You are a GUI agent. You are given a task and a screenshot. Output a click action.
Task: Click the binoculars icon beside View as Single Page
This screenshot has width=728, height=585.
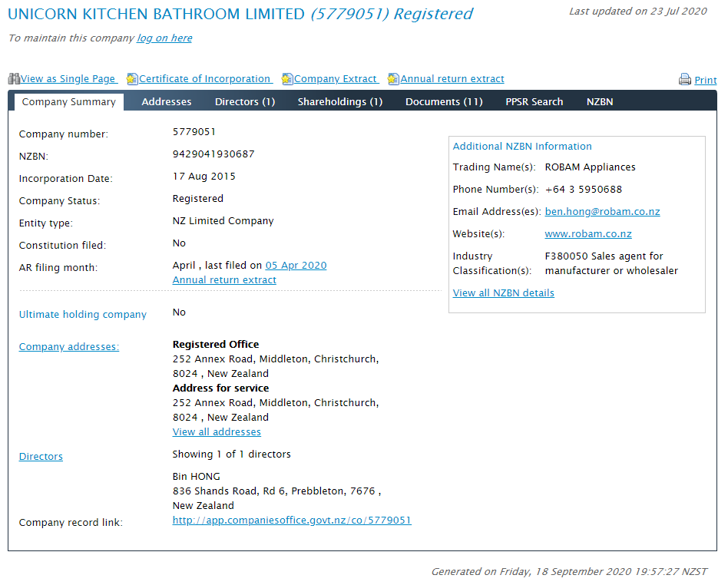pos(14,79)
